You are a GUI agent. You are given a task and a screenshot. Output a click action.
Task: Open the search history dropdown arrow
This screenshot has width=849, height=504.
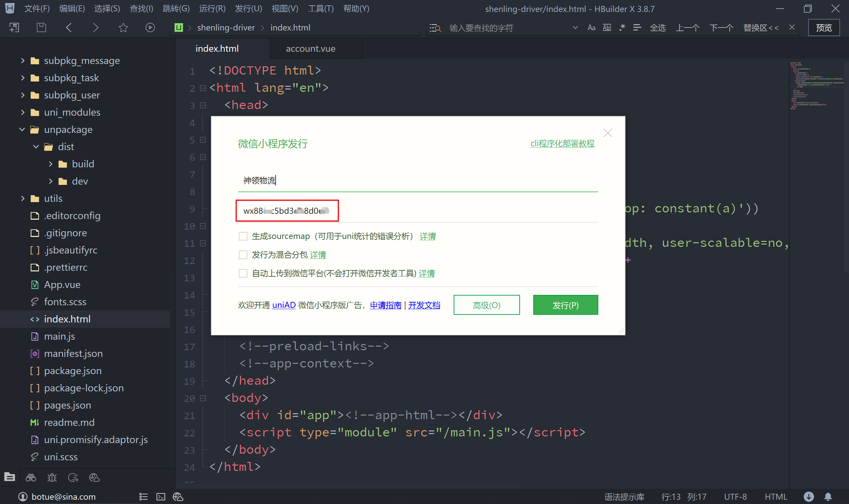pos(575,28)
